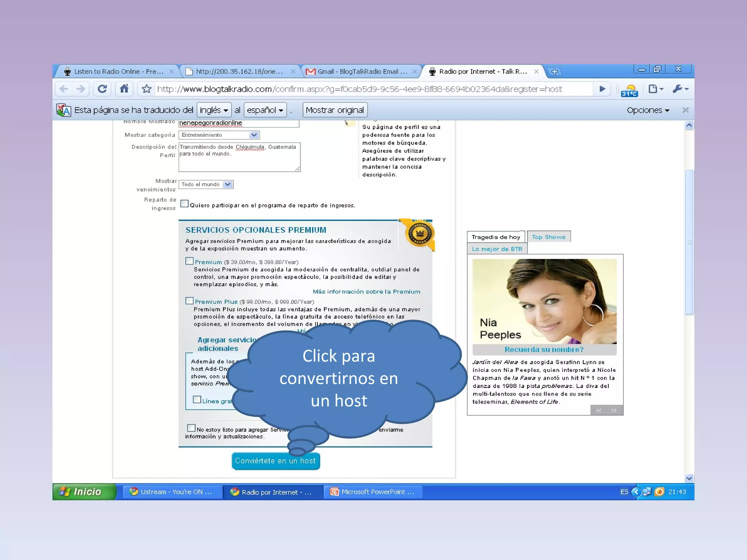Click the Google Translate icon in the bar
Screen dimensions: 747x560
click(x=63, y=110)
